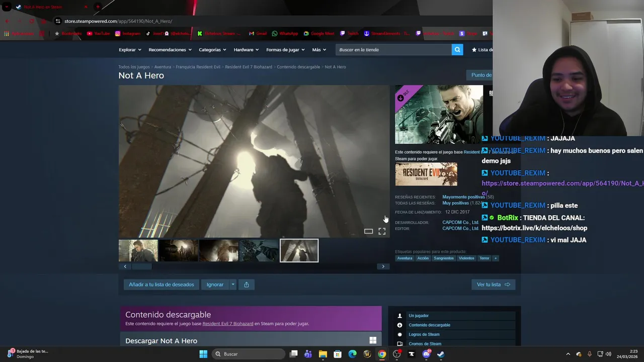Focus the Buscar en la tienda field
Screen dimensions: 644x362
point(394,50)
